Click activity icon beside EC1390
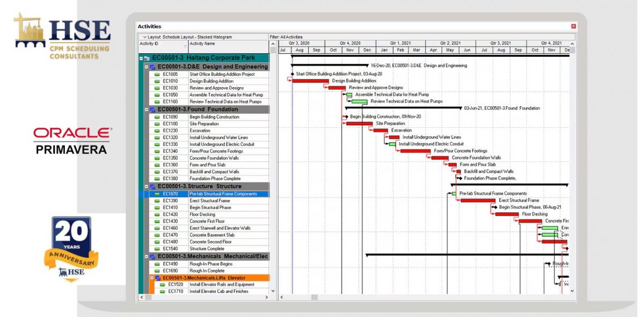This screenshot has height=317, width=644. coord(157,201)
